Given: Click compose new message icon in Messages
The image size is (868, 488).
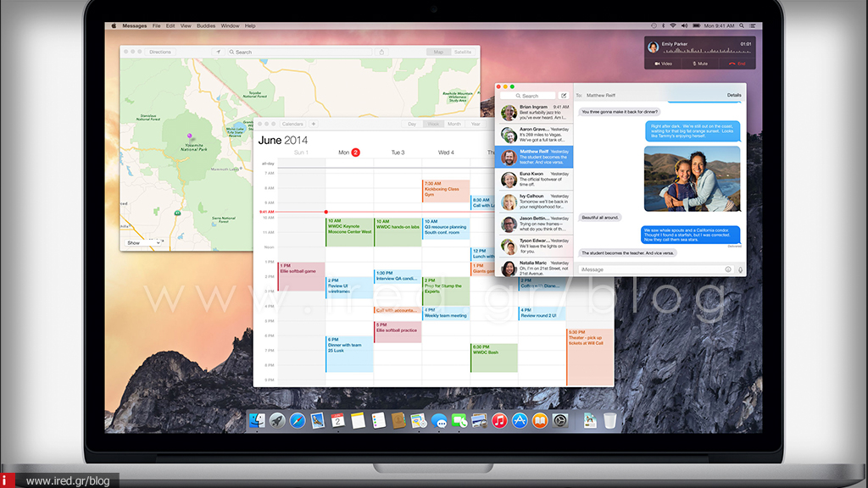Looking at the screenshot, I should [x=564, y=96].
